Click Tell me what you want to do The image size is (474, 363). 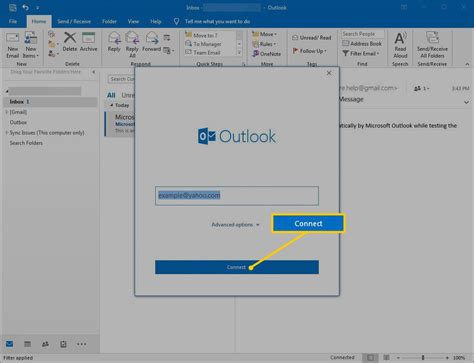[217, 21]
